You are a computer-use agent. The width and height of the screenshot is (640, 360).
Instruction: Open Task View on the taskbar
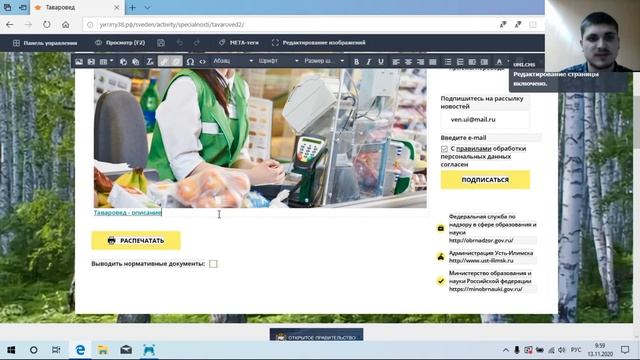[x=56, y=350]
